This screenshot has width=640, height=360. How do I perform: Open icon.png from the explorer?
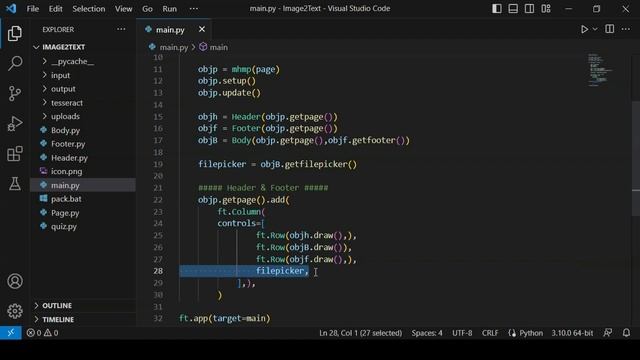83,171
